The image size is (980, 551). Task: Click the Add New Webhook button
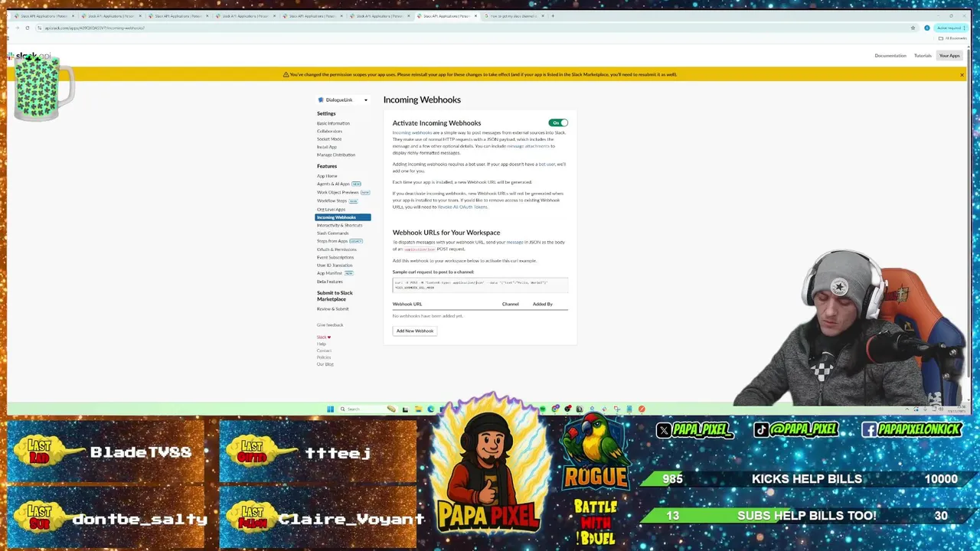coord(415,331)
